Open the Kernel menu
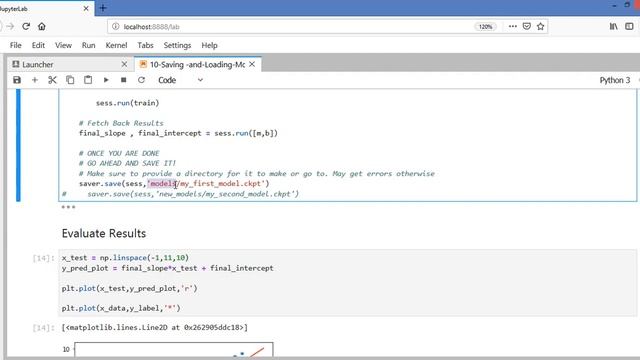Image resolution: width=640 pixels, height=360 pixels. click(116, 45)
